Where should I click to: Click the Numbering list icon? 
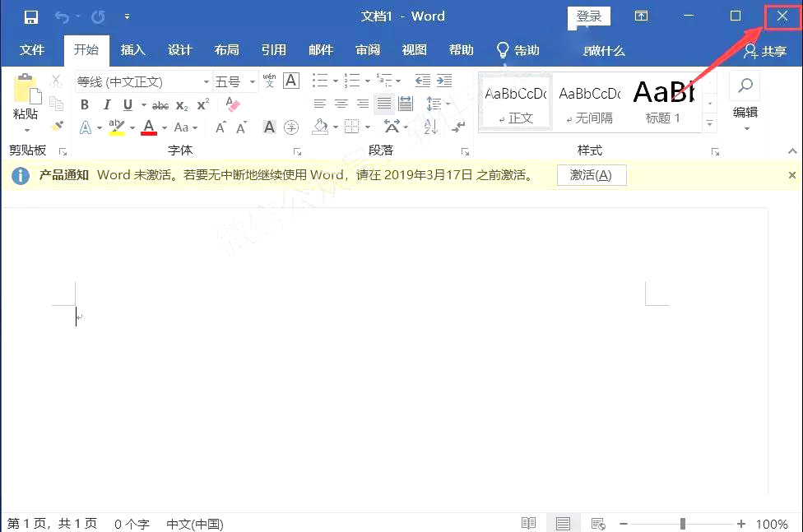point(352,81)
